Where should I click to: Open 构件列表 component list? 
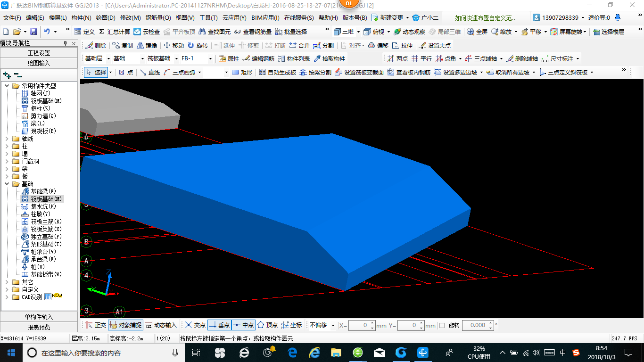pyautogui.click(x=294, y=58)
